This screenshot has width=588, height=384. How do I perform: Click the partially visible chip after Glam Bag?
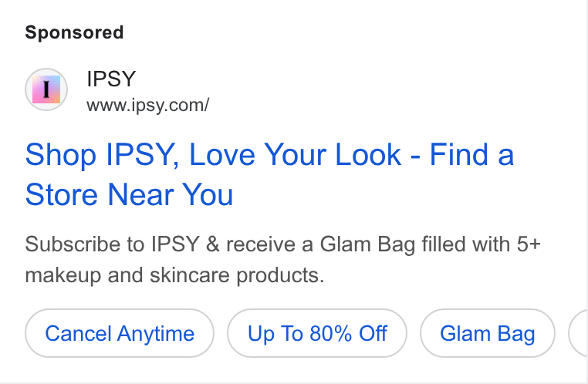point(578,333)
